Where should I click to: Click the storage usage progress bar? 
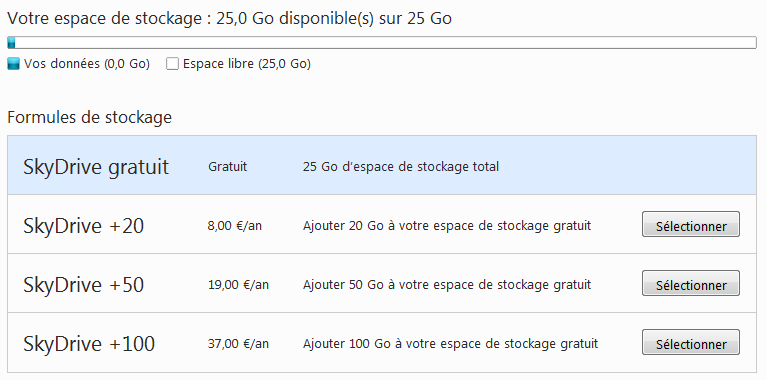click(382, 43)
